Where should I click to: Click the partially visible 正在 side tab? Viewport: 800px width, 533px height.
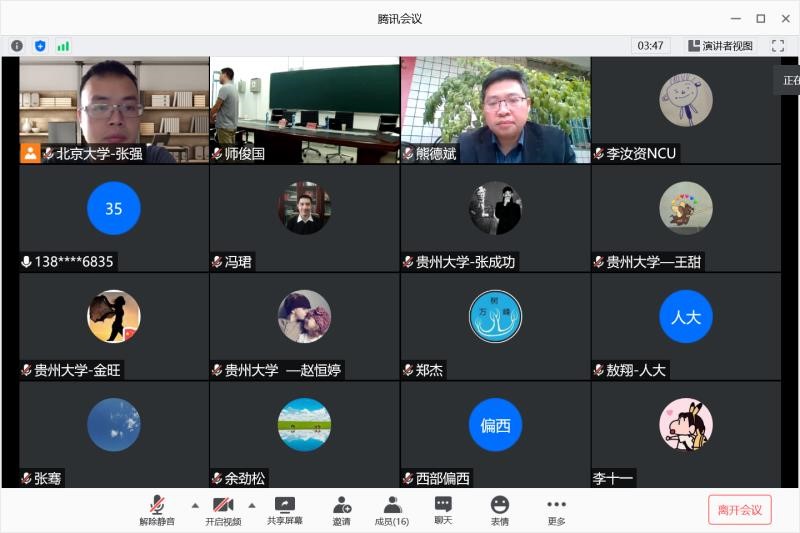click(789, 80)
